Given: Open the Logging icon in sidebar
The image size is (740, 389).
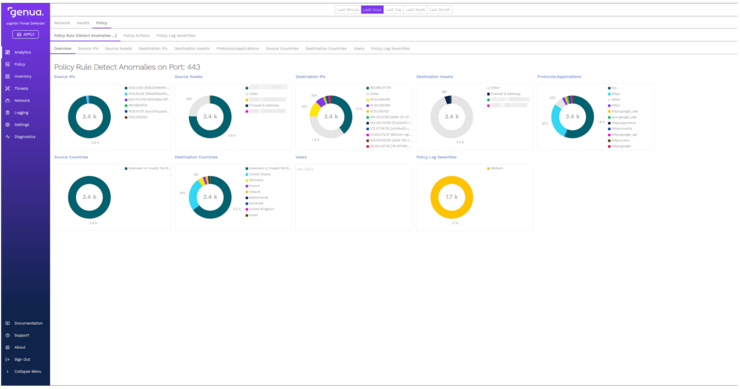Looking at the screenshot, I should (8, 113).
